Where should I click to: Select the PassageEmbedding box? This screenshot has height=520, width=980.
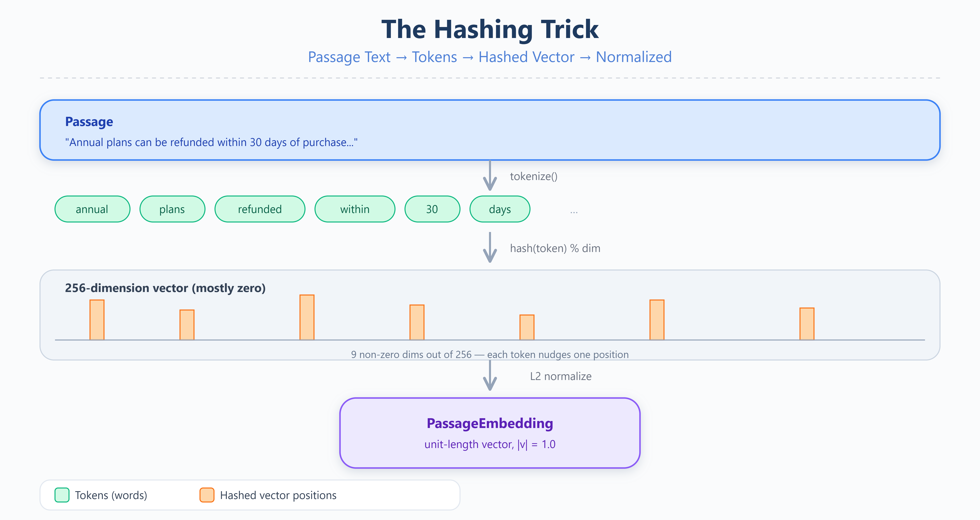pos(490,433)
